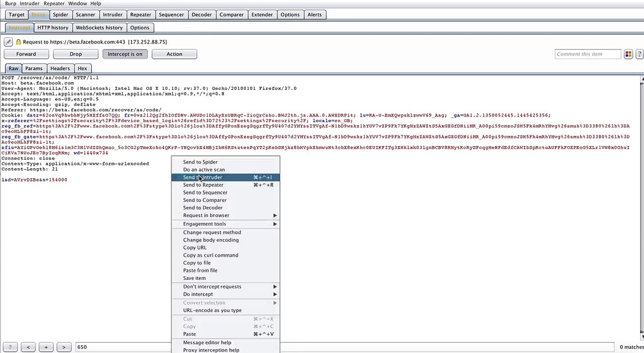Select Send to Decoder entry
The width and height of the screenshot is (644, 353).
coord(225,208)
